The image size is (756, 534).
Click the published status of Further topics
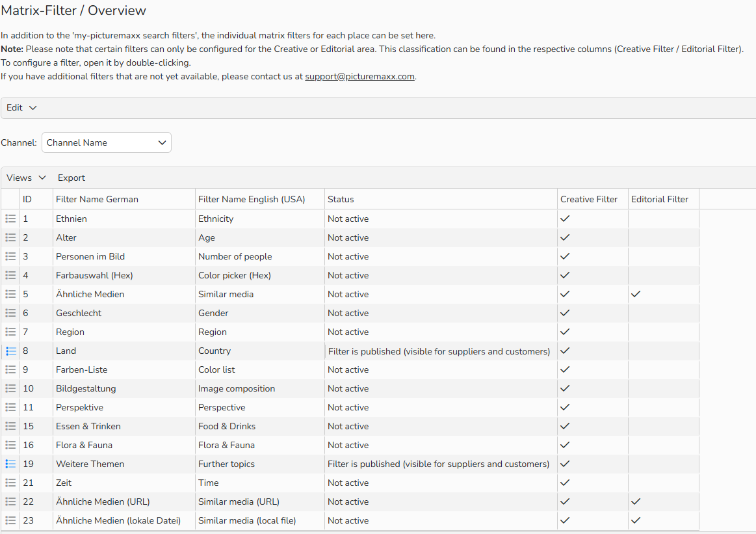click(x=438, y=464)
